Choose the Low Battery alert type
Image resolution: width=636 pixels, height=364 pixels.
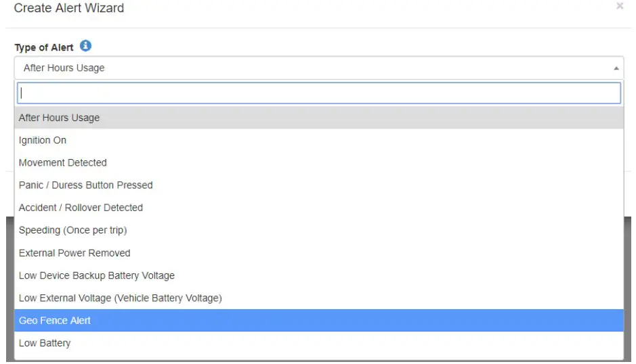point(45,343)
